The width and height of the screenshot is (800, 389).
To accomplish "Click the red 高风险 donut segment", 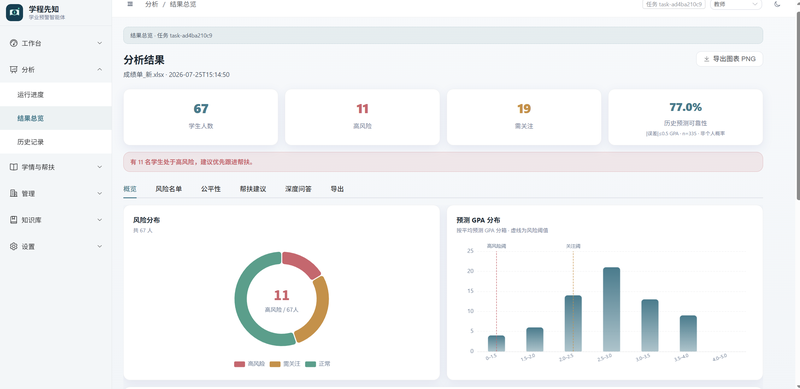I will pos(302,263).
